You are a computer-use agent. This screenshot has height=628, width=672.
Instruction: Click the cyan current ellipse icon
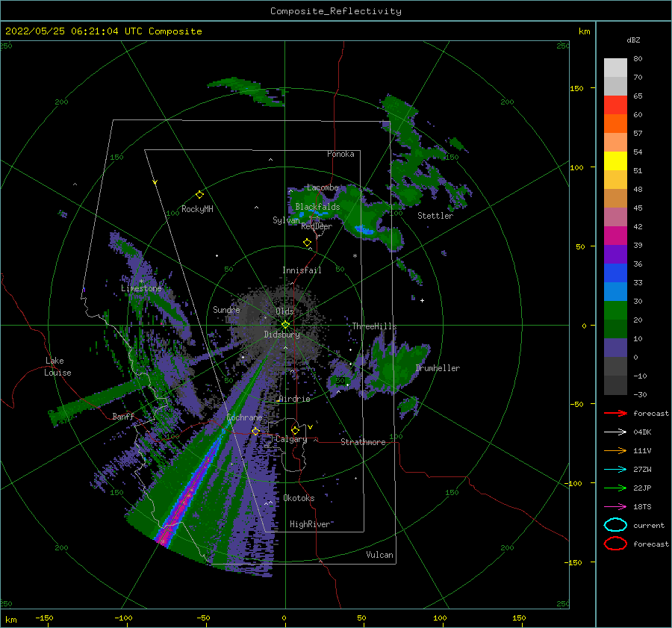tap(615, 525)
